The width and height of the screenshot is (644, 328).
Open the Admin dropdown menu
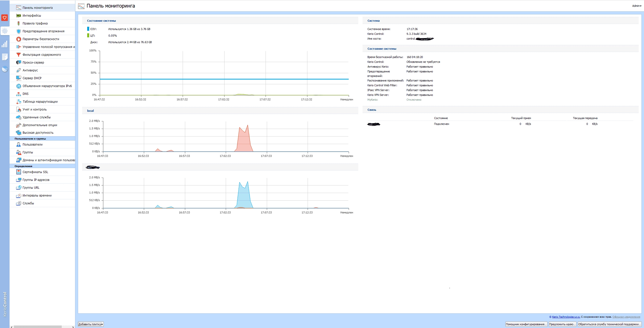(637, 6)
